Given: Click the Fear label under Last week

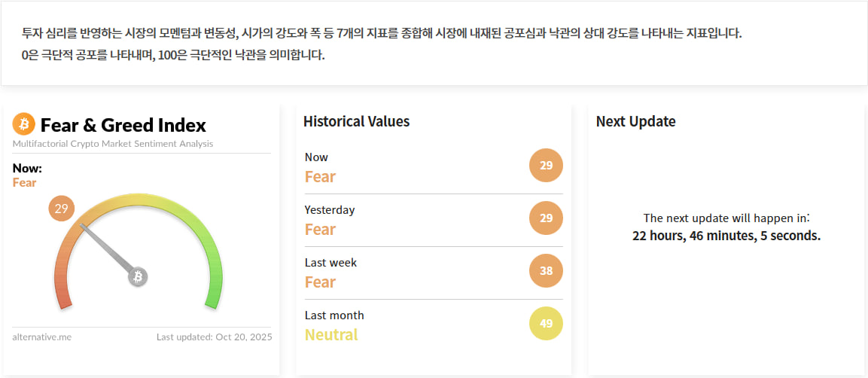Looking at the screenshot, I should (x=320, y=282).
